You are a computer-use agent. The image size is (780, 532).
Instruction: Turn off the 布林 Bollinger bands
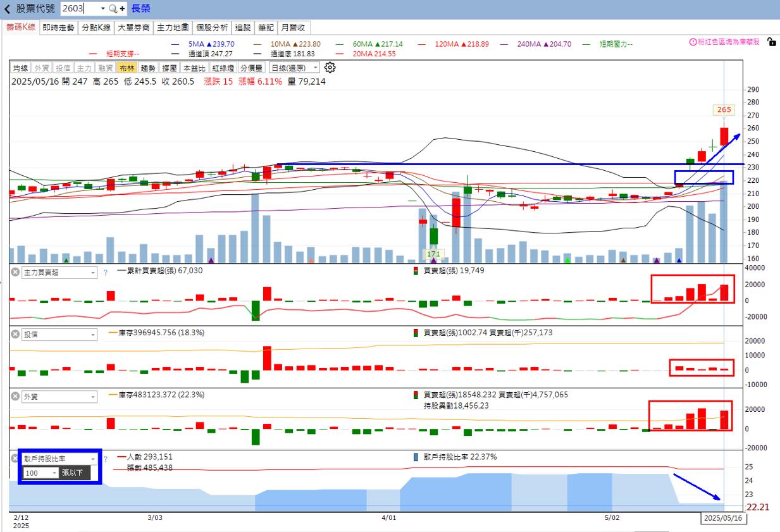pos(127,68)
